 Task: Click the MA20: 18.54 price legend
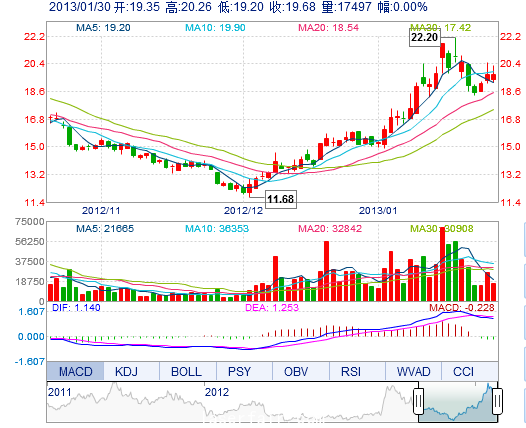coord(329,28)
